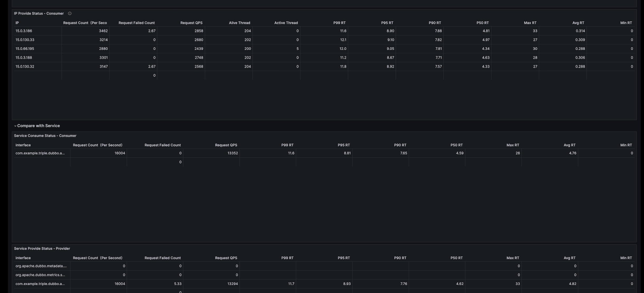The width and height of the screenshot is (644, 293).
Task: Click IP 15.0.3.188 in table
Action: pyautogui.click(x=24, y=58)
